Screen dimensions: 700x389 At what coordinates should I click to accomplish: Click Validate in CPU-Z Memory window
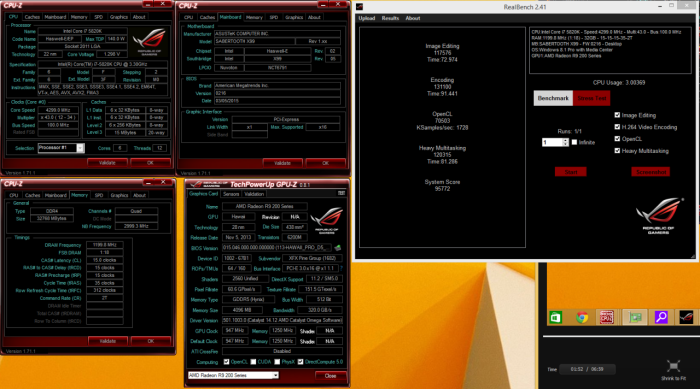click(108, 341)
